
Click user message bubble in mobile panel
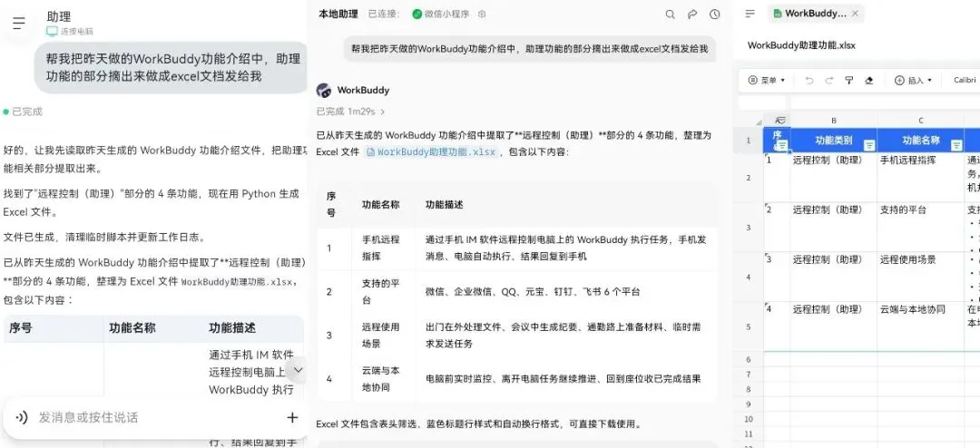click(x=171, y=67)
